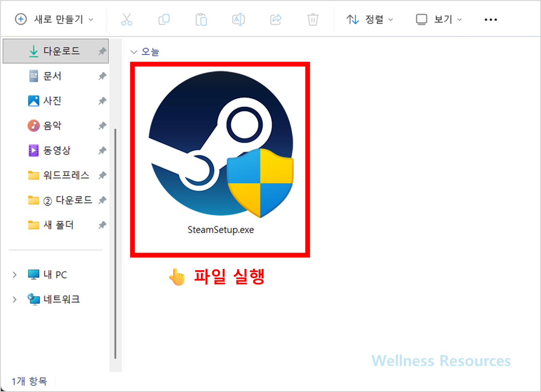Select 내 PC in navigation pane
Image resolution: width=541 pixels, height=392 pixels.
point(55,274)
